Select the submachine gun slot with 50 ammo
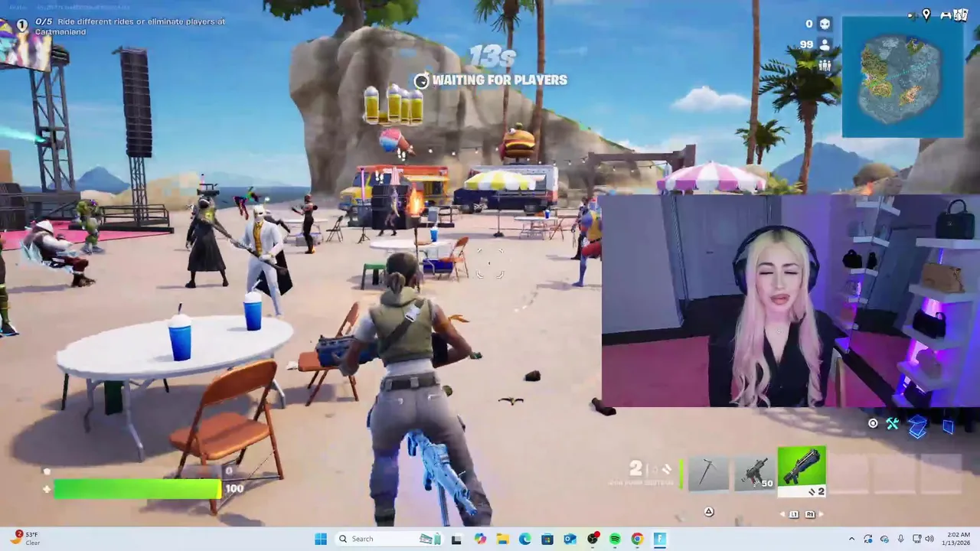980x551 pixels. tap(754, 473)
